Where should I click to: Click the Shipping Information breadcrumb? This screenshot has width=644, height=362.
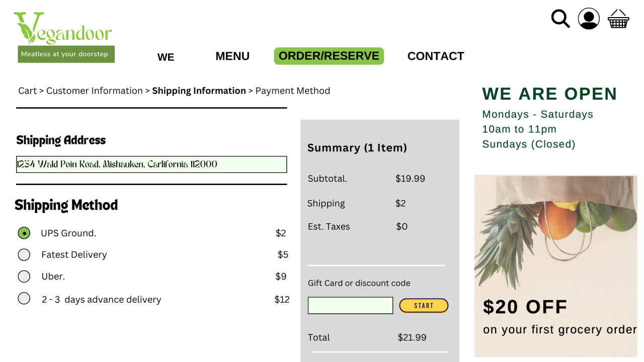click(199, 91)
